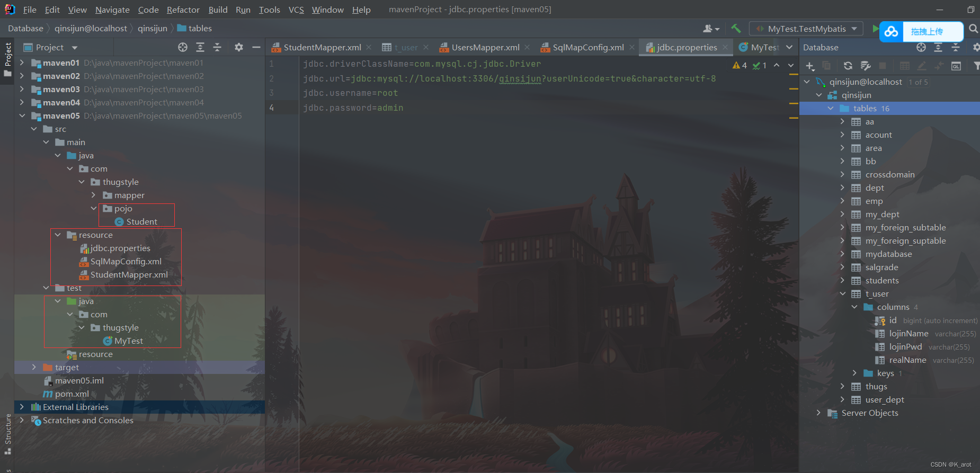
Task: Expand External Libraries node
Action: pos(22,407)
